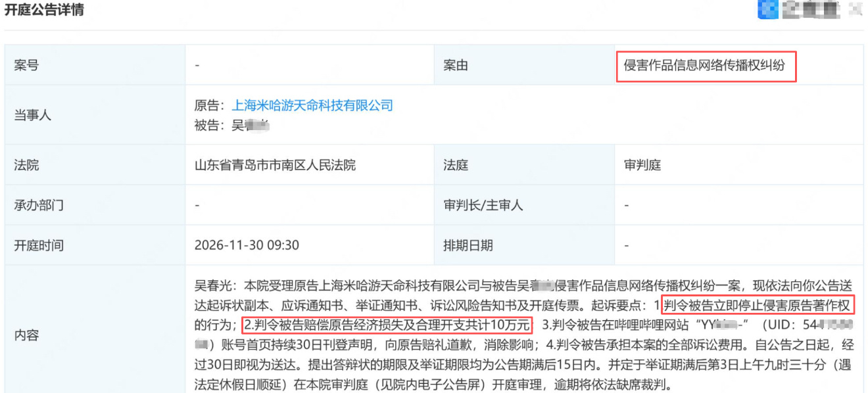Click the blurred blue logo icon at top right
This screenshot has width=868, height=393.
click(x=767, y=10)
